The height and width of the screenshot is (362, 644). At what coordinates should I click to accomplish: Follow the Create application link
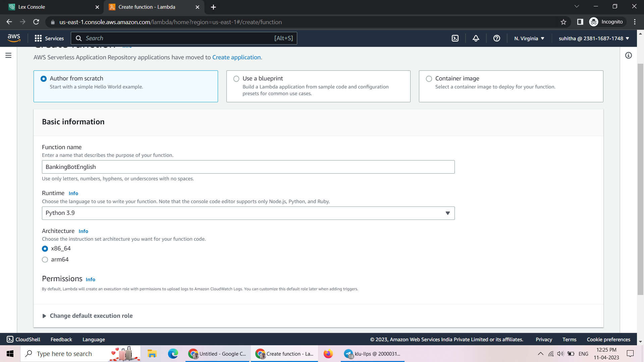point(236,57)
